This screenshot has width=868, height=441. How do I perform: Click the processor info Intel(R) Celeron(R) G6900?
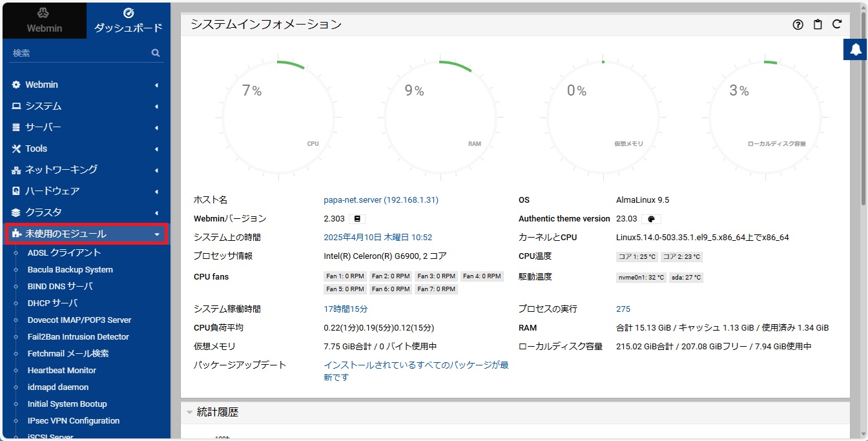tap(385, 256)
